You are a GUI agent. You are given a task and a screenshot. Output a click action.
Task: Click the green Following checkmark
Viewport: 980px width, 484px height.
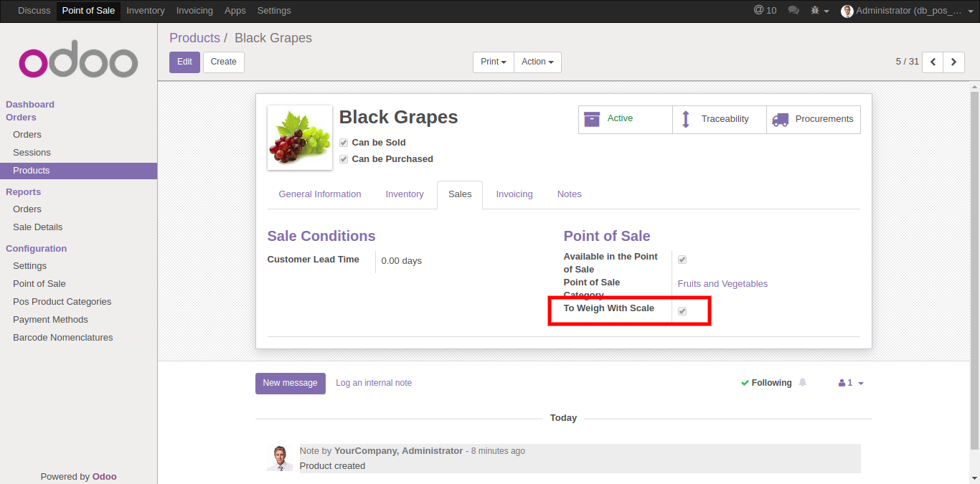click(x=745, y=383)
